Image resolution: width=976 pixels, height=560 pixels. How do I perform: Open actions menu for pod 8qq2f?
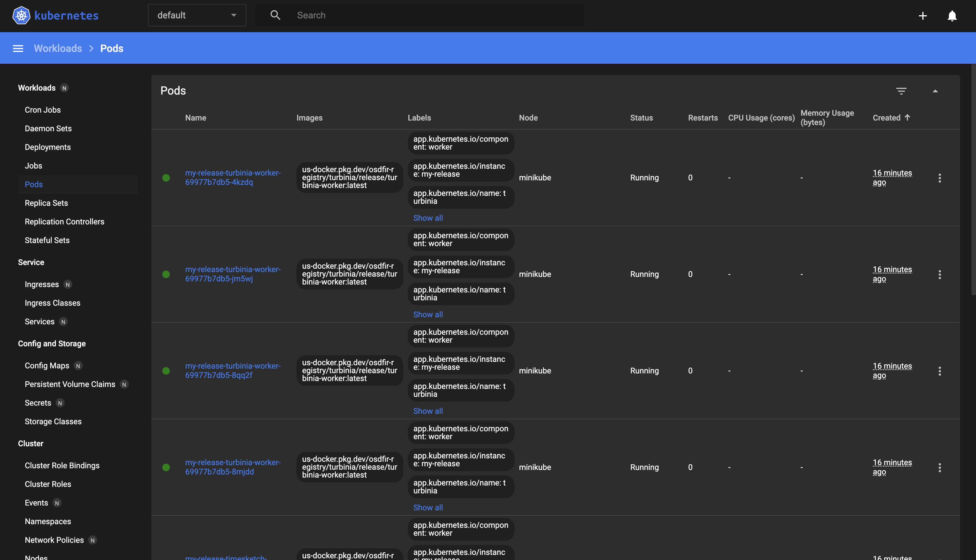[x=940, y=371]
